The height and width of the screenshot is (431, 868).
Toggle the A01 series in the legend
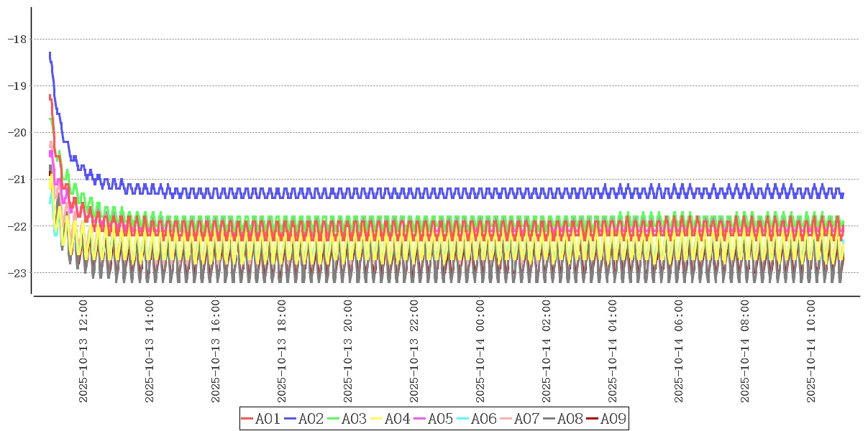pos(260,419)
